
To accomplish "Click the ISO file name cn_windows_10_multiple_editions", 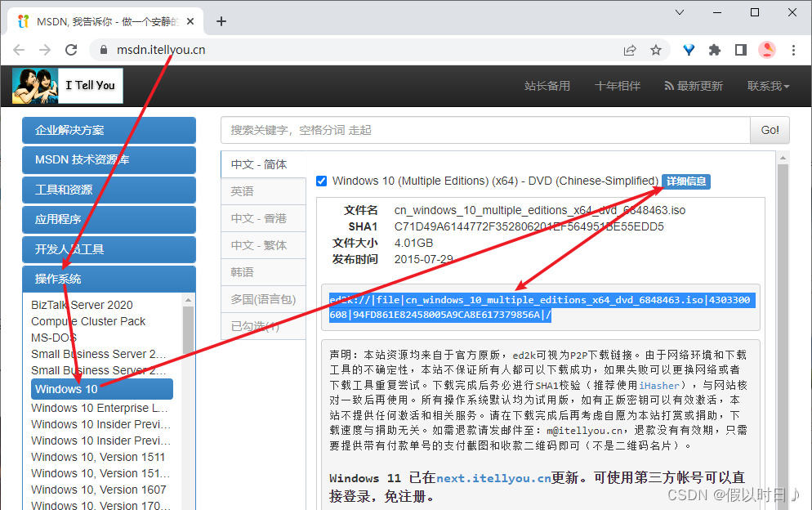I will (540, 210).
